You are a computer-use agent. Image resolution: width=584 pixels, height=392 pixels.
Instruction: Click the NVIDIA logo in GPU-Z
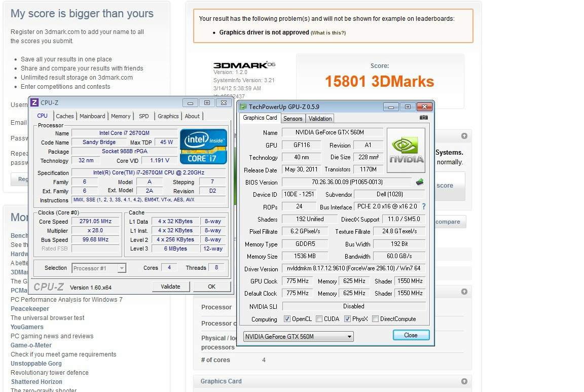(406, 150)
